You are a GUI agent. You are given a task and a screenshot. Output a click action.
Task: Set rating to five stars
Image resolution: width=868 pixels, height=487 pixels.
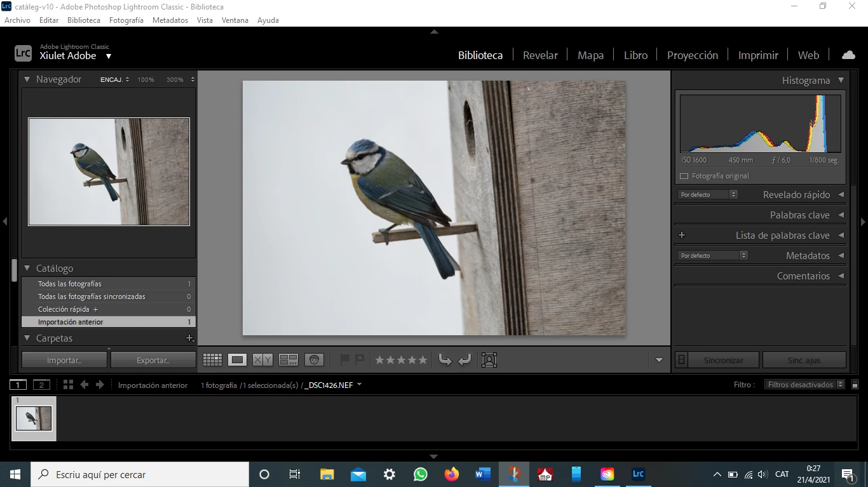click(423, 360)
